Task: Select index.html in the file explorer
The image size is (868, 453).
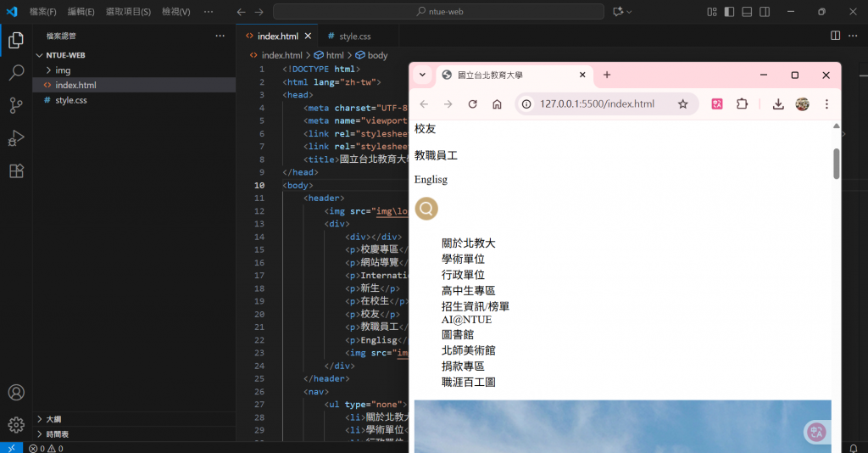Action: 135,86
